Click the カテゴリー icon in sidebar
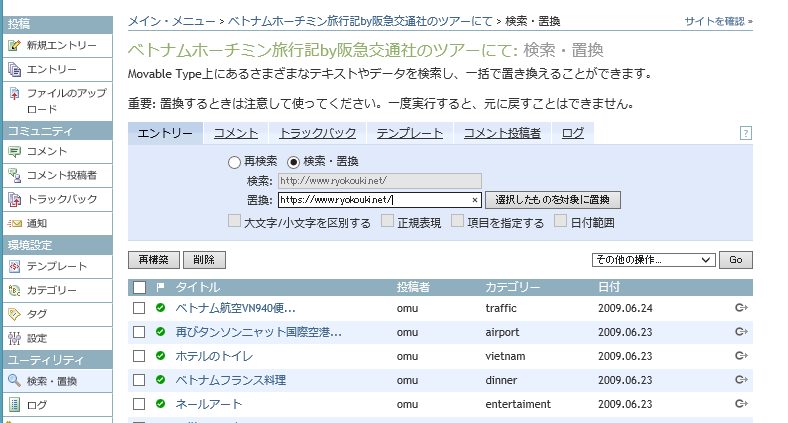The height and width of the screenshot is (423, 788). pyautogui.click(x=14, y=290)
